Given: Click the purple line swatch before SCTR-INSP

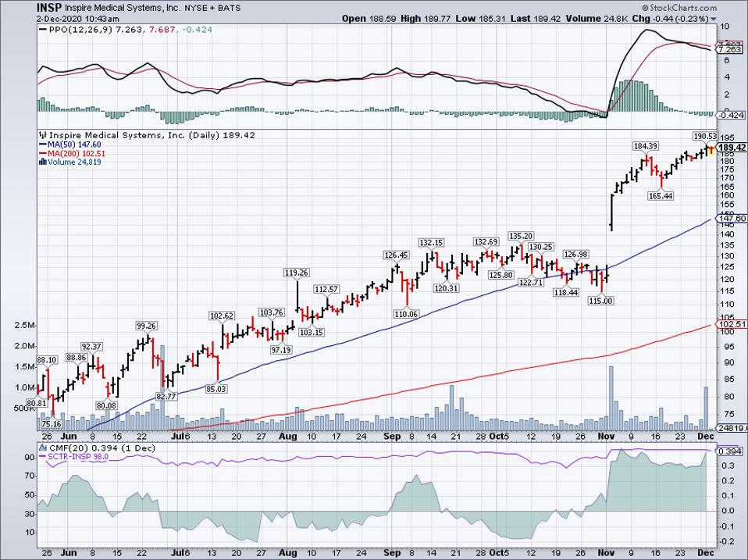Looking at the screenshot, I should click(42, 457).
